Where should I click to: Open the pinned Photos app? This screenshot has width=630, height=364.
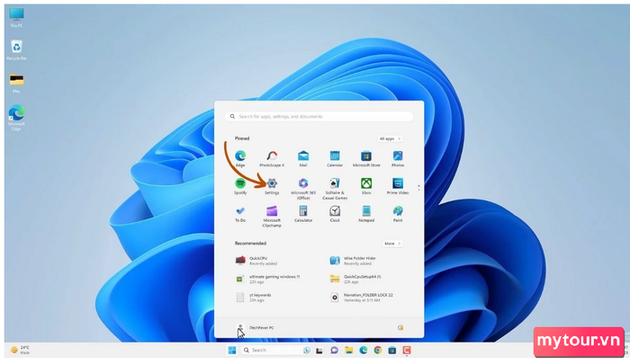tap(398, 158)
